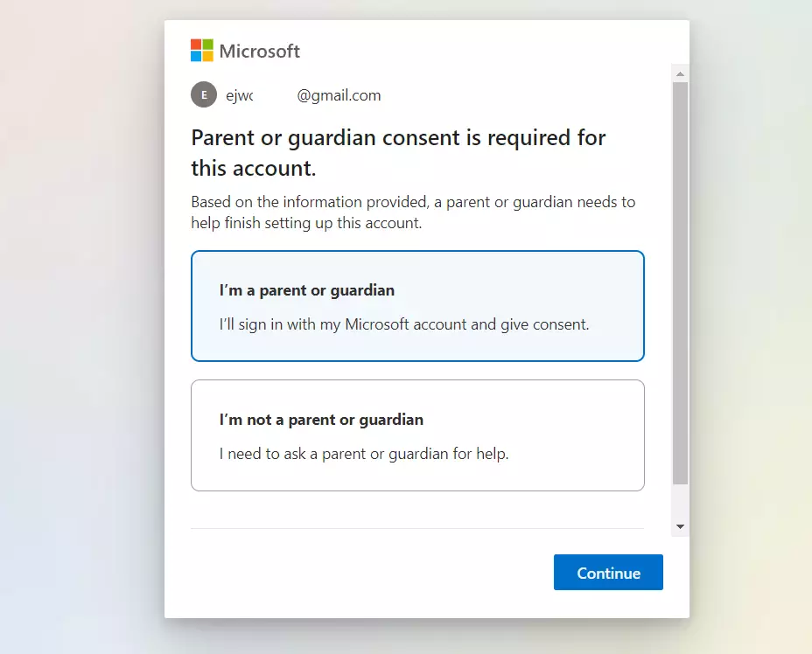
Task: Click the consent required heading
Action: [x=398, y=153]
